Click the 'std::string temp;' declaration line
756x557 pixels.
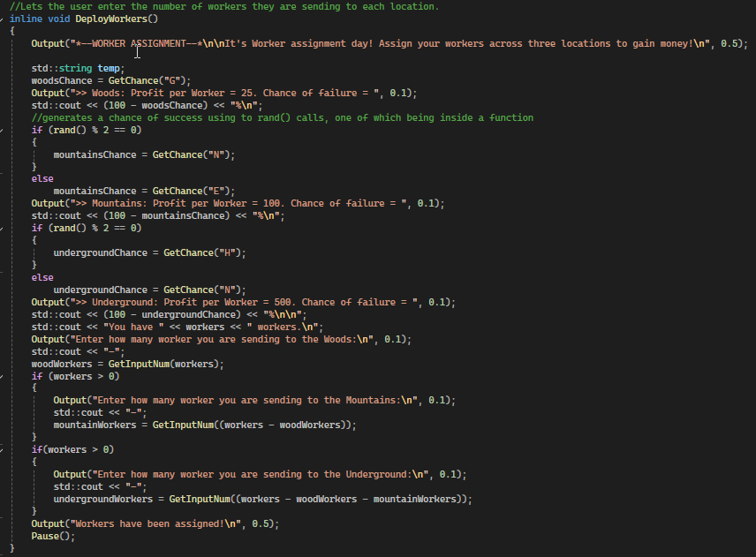pyautogui.click(x=78, y=69)
